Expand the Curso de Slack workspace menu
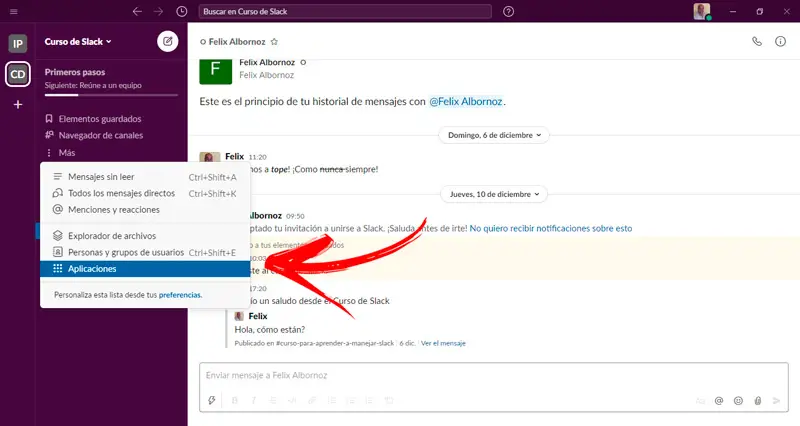Viewport: 800px width, 426px height. 78,42
